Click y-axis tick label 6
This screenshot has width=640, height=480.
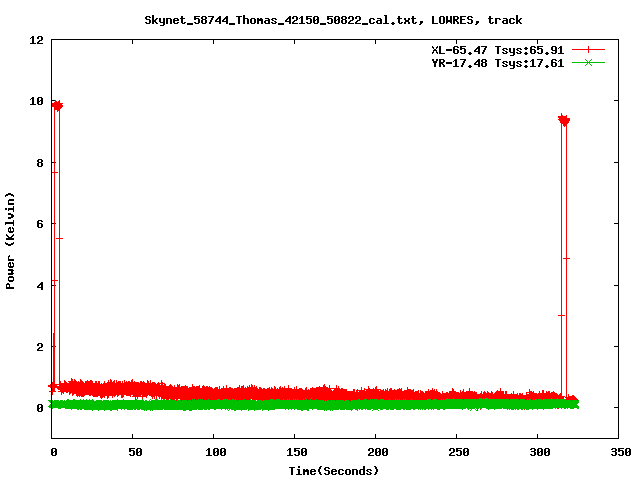click(40, 224)
